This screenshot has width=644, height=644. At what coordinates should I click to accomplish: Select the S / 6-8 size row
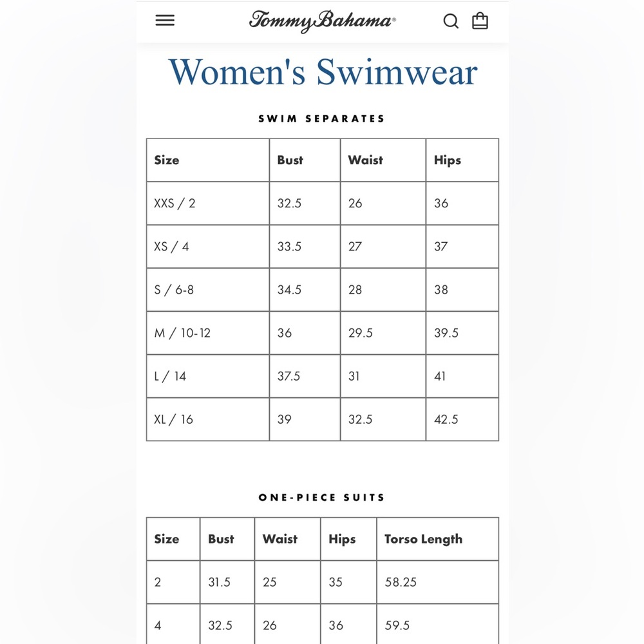(x=323, y=290)
